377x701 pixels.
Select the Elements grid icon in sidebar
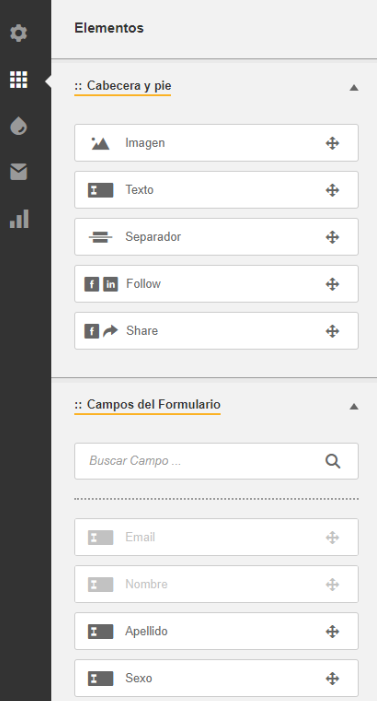tap(18, 80)
